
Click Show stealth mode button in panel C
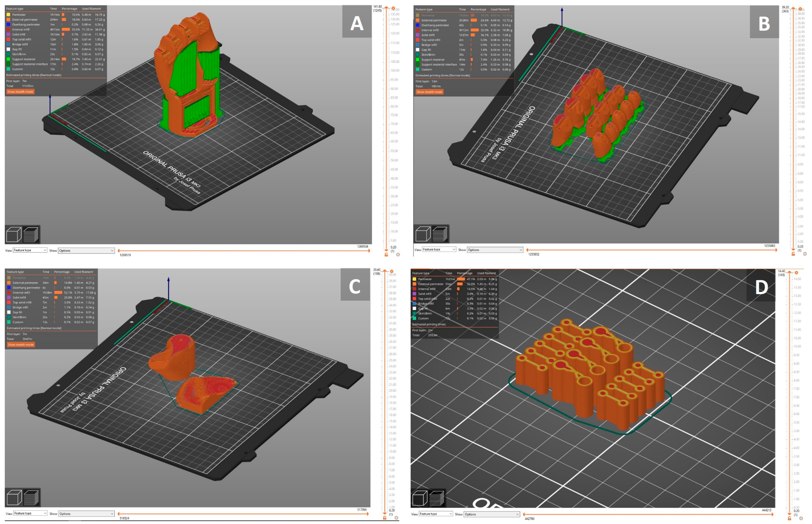[x=21, y=345]
